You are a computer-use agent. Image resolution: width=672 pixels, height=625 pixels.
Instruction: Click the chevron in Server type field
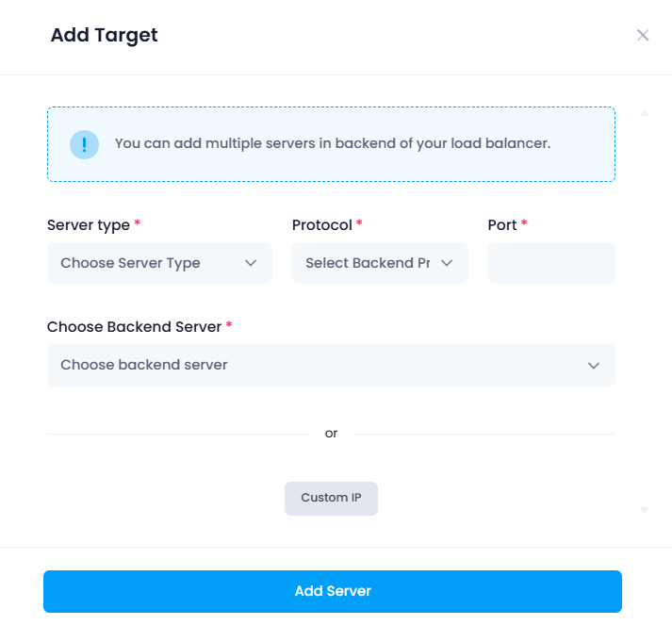(x=251, y=263)
